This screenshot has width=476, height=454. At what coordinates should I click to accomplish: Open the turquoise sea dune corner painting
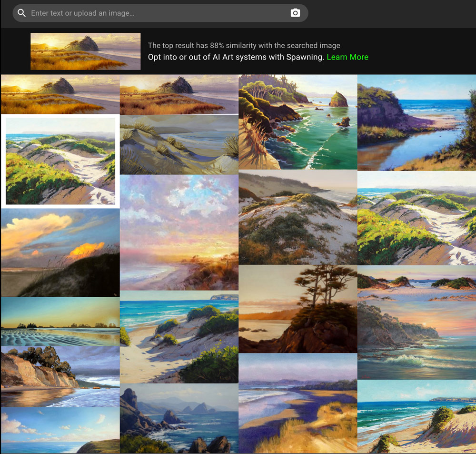click(416, 417)
